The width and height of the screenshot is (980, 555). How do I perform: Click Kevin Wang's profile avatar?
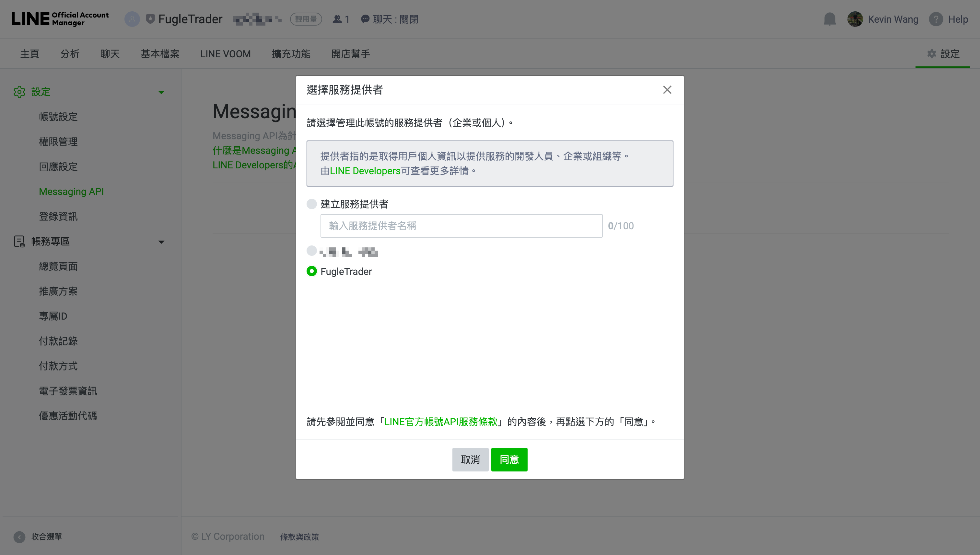coord(855,19)
